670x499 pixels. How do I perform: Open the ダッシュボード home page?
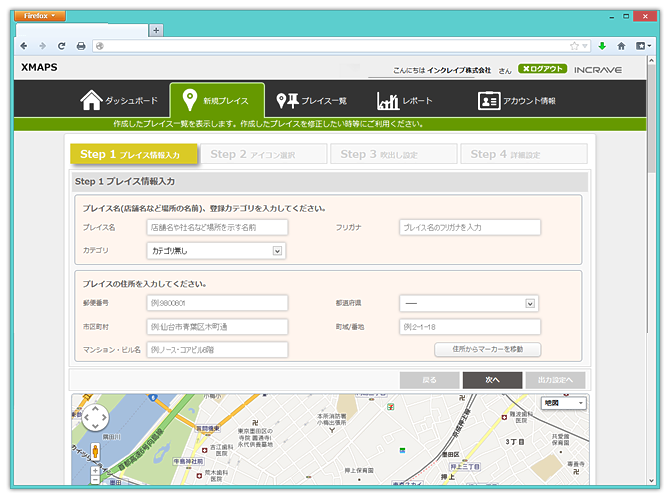pyautogui.click(x=119, y=101)
